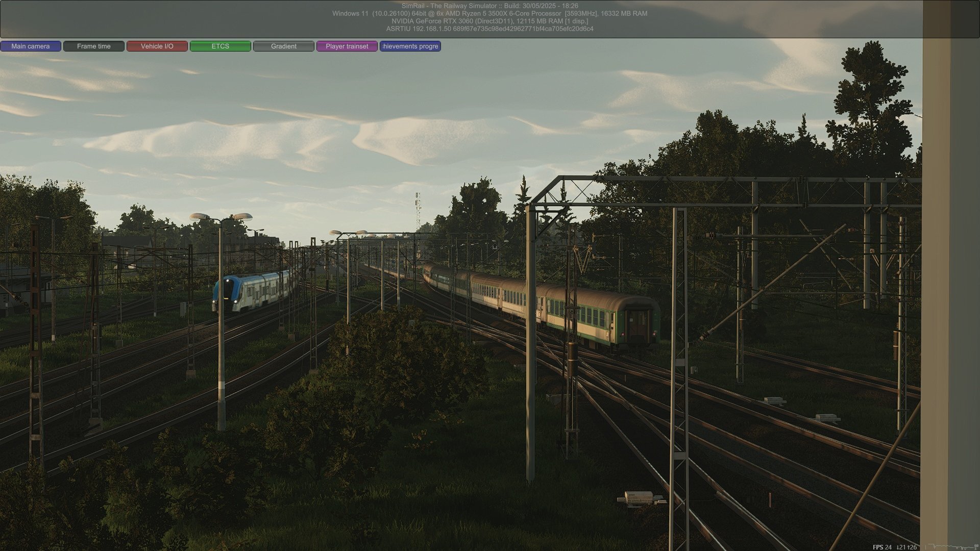
Task: Toggle the Vehicle I/O debug panel
Action: [x=157, y=46]
